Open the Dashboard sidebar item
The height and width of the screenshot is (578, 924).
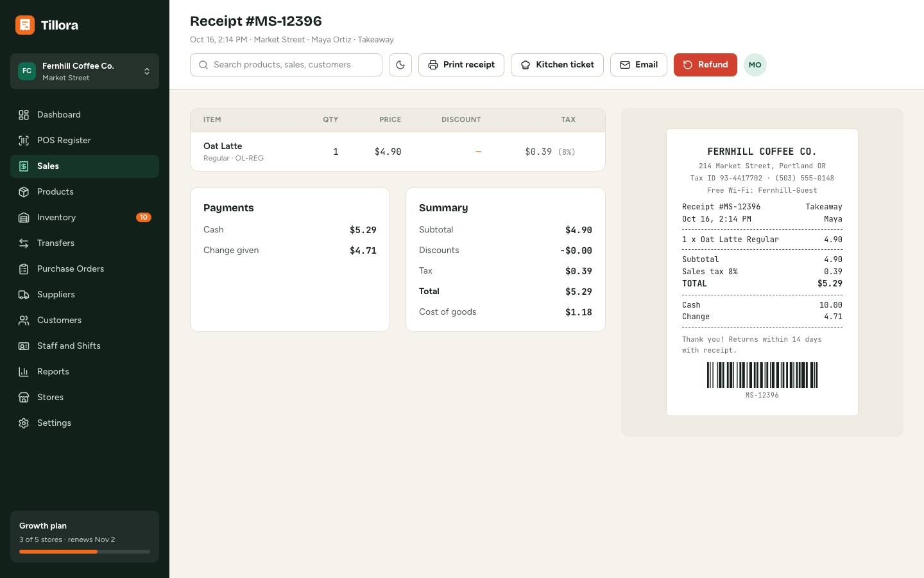tap(85, 114)
